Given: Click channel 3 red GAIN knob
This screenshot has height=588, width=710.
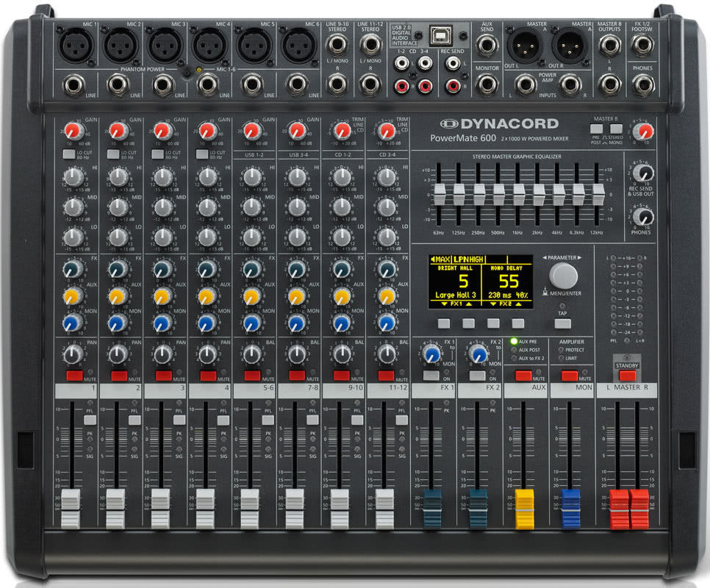Looking at the screenshot, I should 162,131.
